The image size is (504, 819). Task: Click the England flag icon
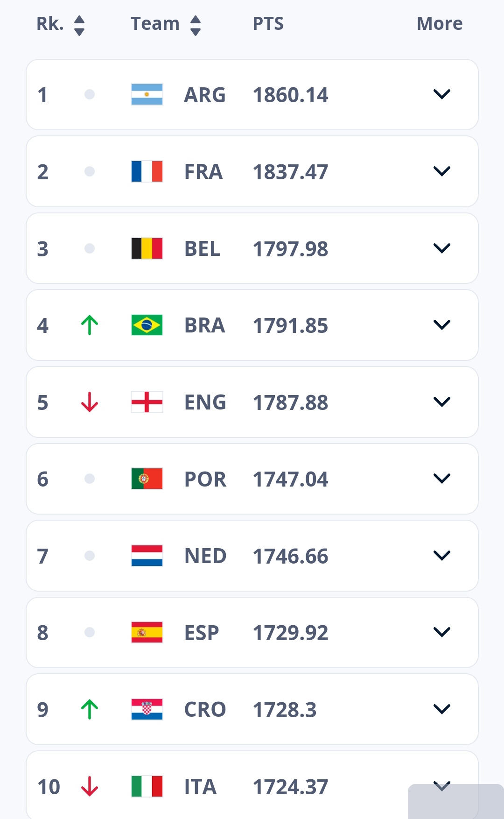(147, 402)
